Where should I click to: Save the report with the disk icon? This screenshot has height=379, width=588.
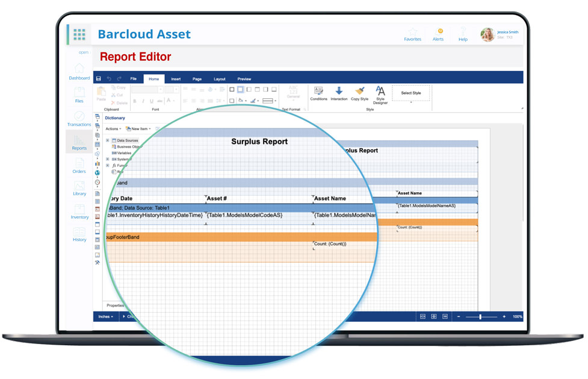[x=99, y=78]
